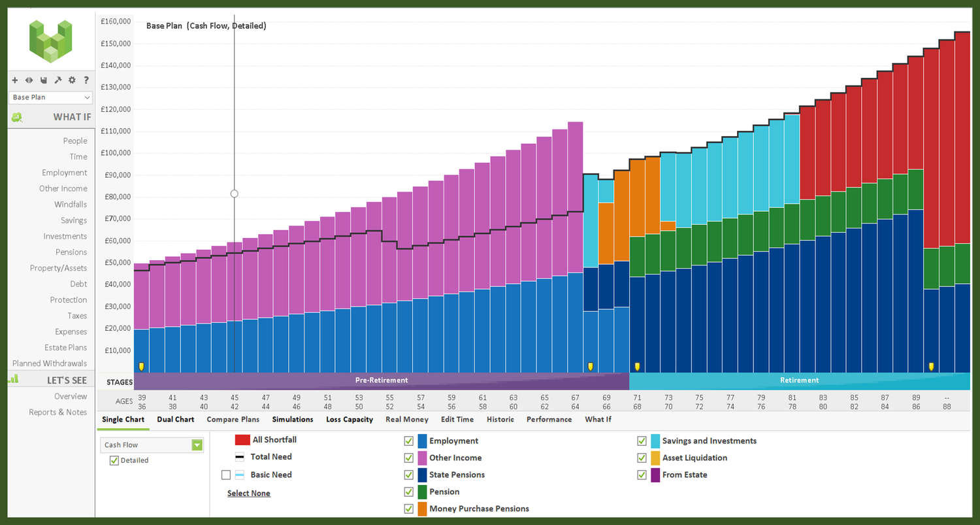980x525 pixels.
Task: Click the add new plan plus icon
Action: point(14,80)
